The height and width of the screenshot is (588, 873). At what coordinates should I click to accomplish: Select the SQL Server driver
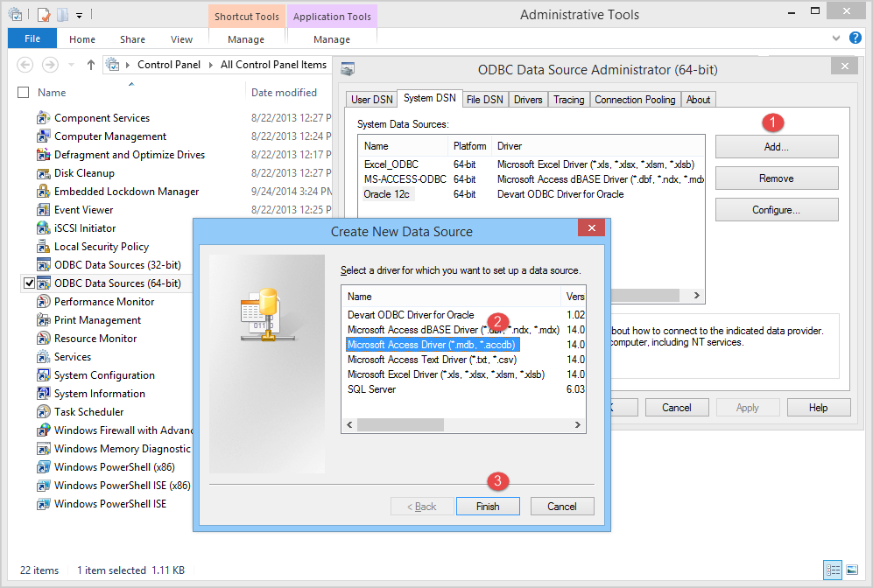[371, 389]
